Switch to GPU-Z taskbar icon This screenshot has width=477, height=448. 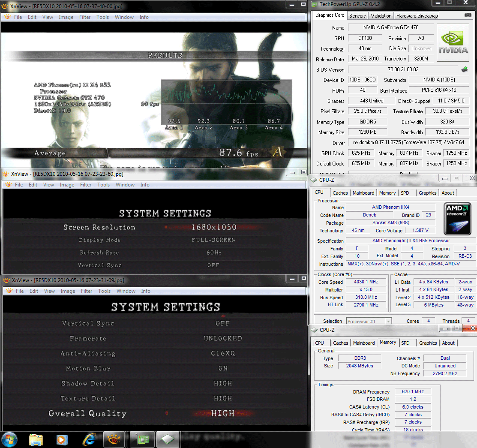(142, 440)
